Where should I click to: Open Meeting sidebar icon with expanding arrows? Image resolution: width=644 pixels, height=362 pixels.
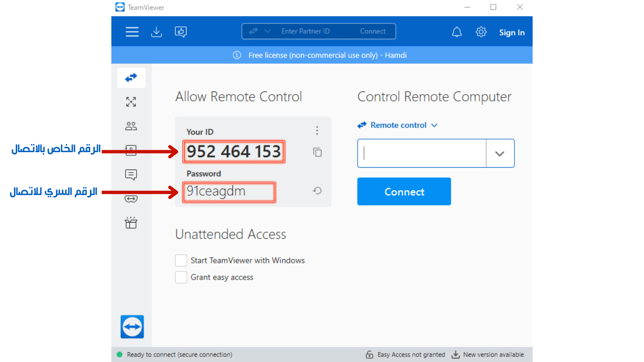coord(131,102)
